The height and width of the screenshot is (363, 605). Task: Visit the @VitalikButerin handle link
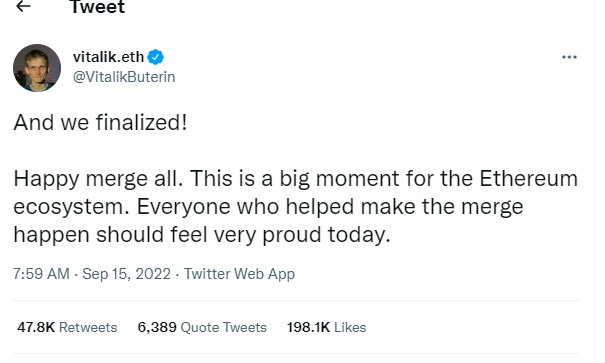(x=124, y=77)
